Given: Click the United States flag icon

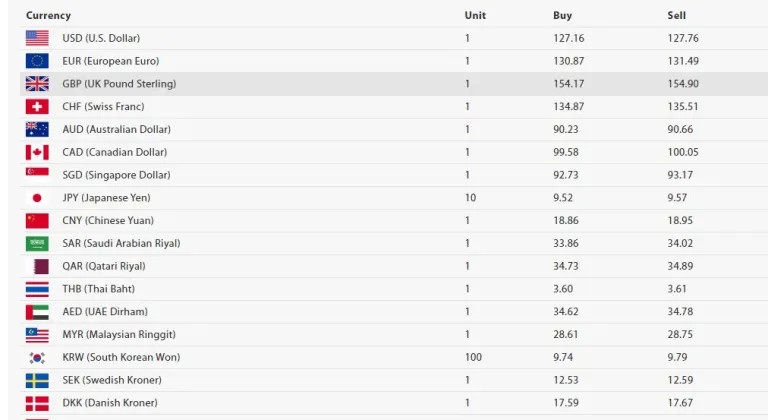Looking at the screenshot, I should [x=37, y=38].
